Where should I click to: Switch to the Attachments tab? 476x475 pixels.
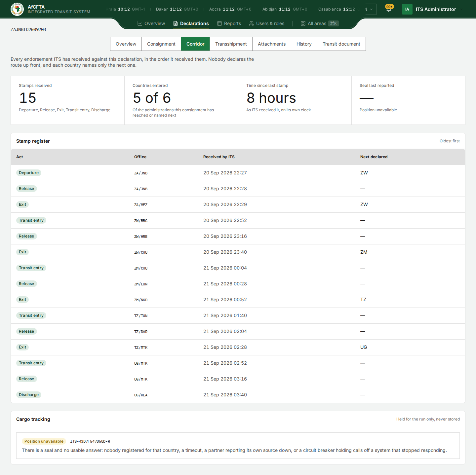tap(272, 44)
